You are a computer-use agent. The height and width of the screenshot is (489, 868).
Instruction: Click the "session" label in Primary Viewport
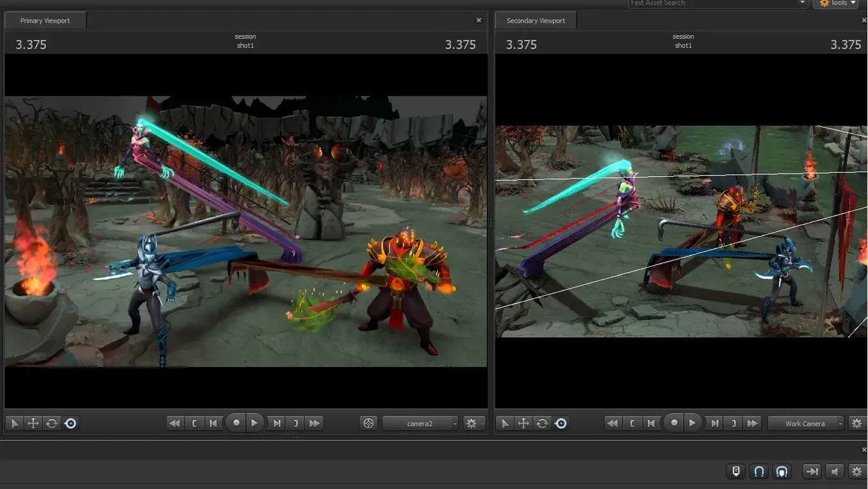tap(245, 36)
